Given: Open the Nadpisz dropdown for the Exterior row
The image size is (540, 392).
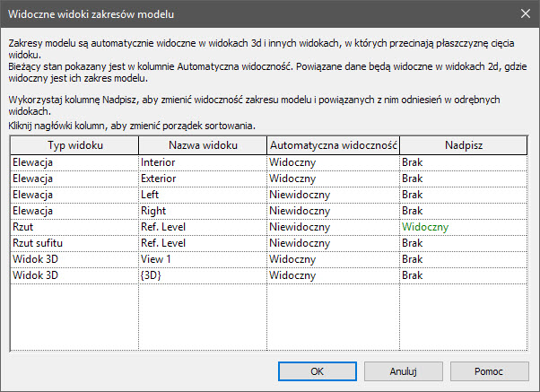Looking at the screenshot, I should [x=464, y=179].
